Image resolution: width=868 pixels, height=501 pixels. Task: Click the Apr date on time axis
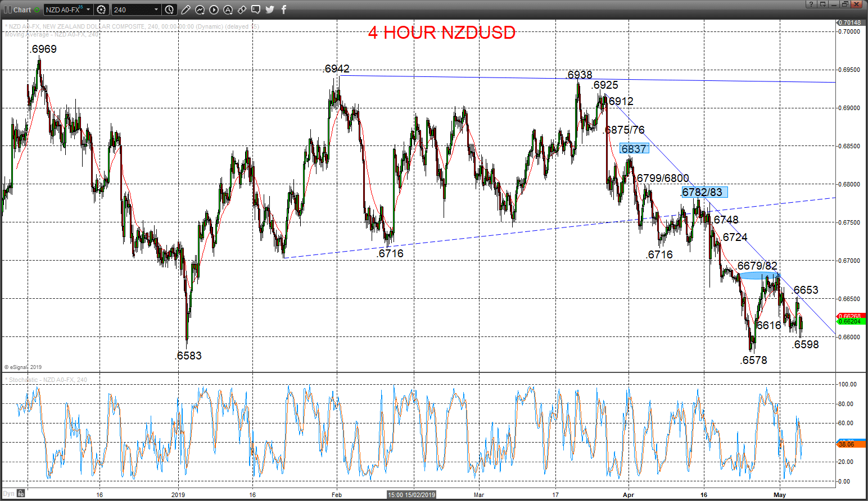[629, 495]
